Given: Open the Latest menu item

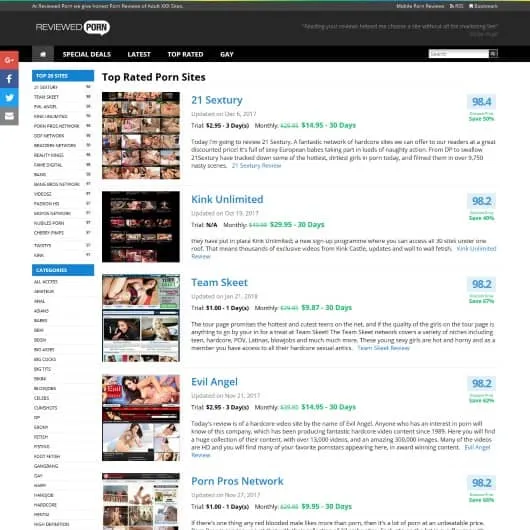Looking at the screenshot, I should [x=139, y=54].
